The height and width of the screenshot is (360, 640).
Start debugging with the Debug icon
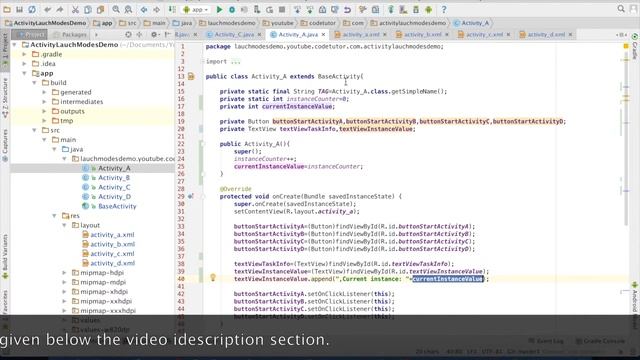coord(232,9)
